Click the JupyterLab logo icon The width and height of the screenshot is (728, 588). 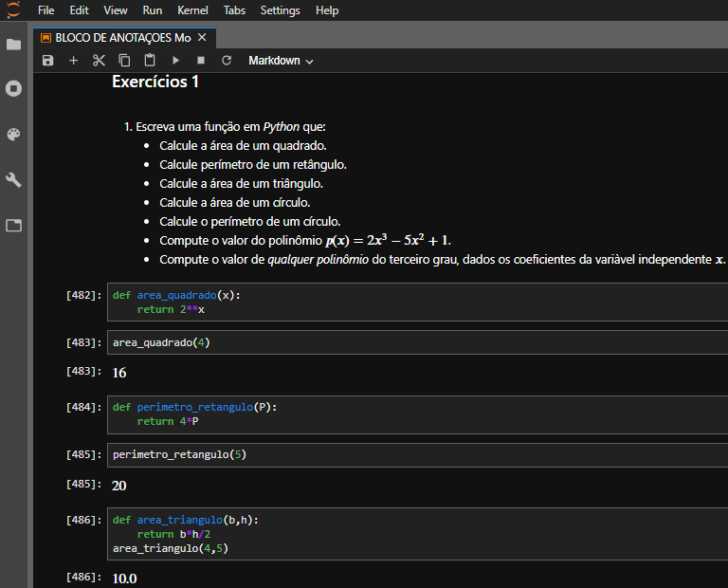tap(13, 9)
